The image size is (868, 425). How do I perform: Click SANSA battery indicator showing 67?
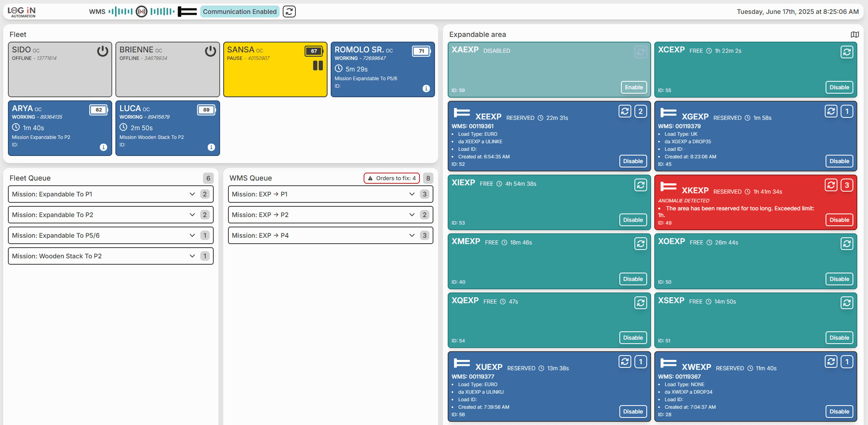[314, 51]
